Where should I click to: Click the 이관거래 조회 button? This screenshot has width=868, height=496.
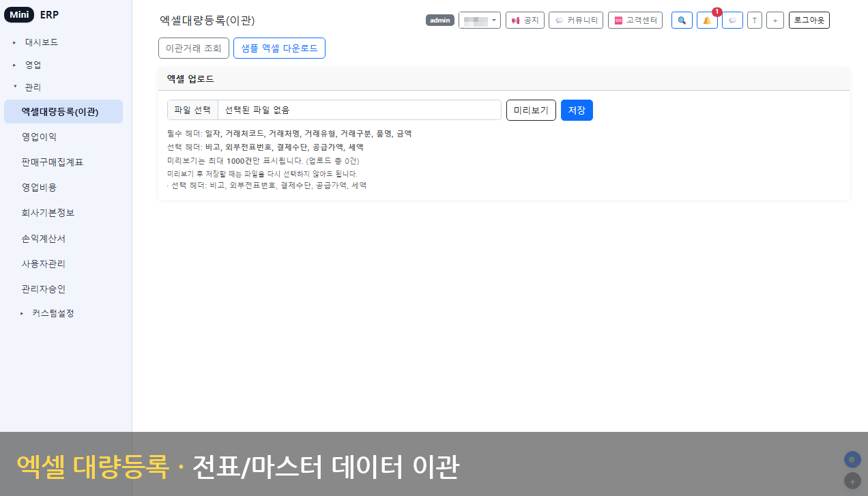194,48
